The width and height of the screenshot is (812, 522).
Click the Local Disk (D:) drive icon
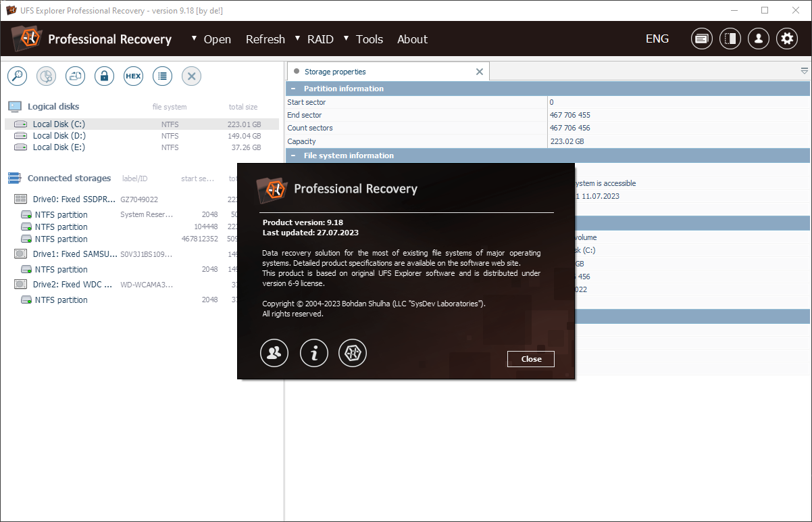[21, 136]
